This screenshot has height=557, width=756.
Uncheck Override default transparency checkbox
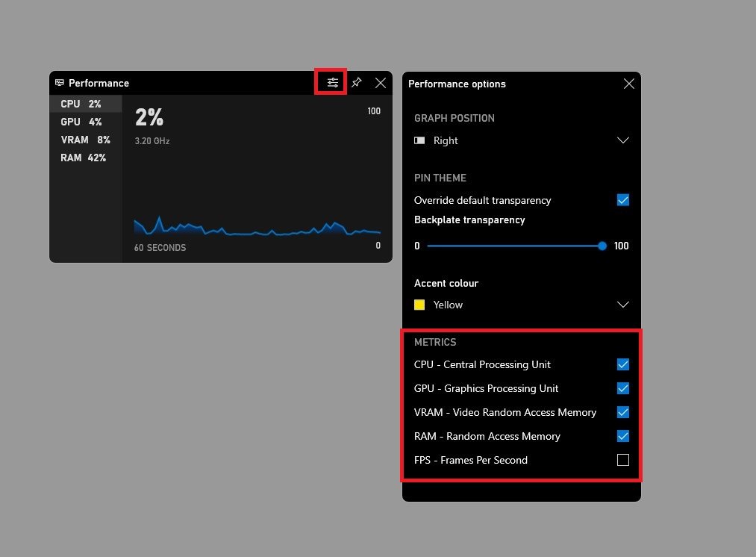pos(623,200)
